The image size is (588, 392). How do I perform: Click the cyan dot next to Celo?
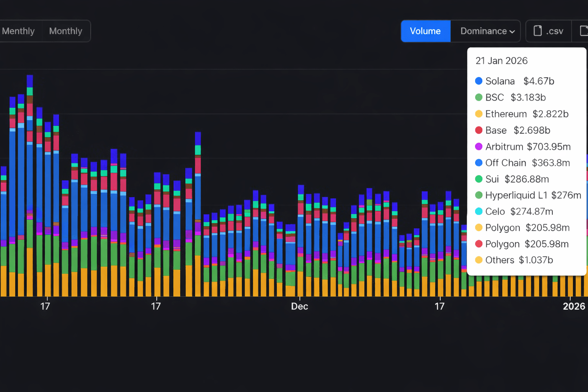[x=479, y=211]
